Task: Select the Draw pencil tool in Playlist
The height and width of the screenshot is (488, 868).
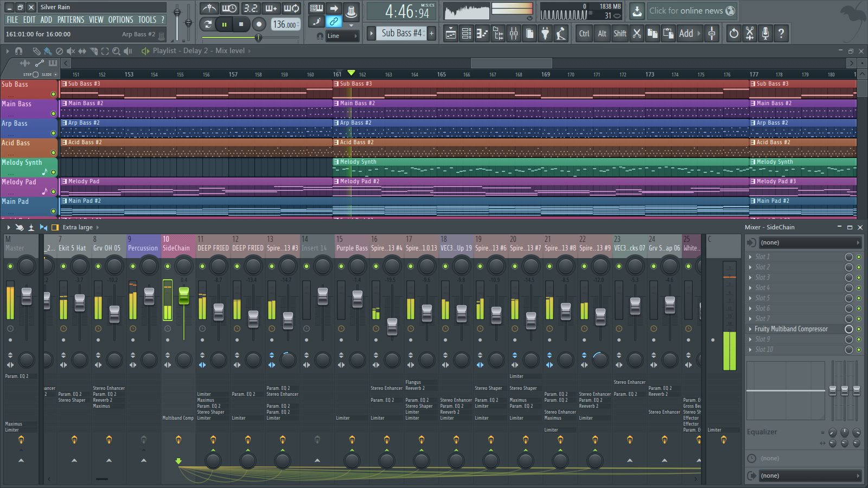Action: (x=36, y=51)
